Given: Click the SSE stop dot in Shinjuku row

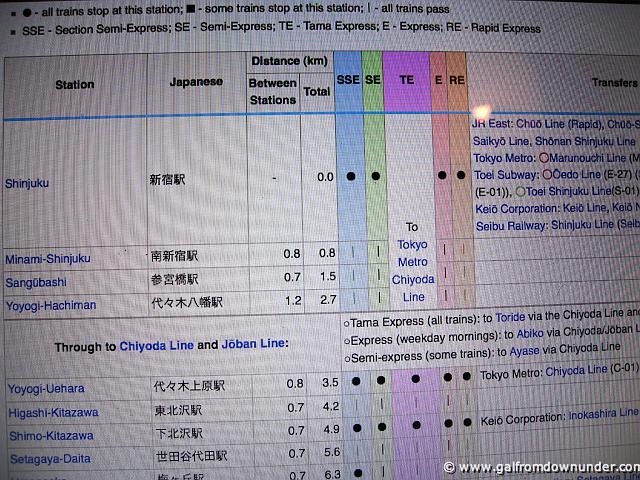Looking at the screenshot, I should tap(351, 176).
